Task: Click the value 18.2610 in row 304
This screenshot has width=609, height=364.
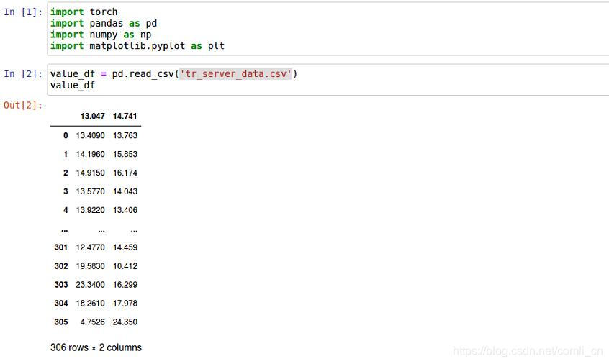Action: click(x=91, y=303)
